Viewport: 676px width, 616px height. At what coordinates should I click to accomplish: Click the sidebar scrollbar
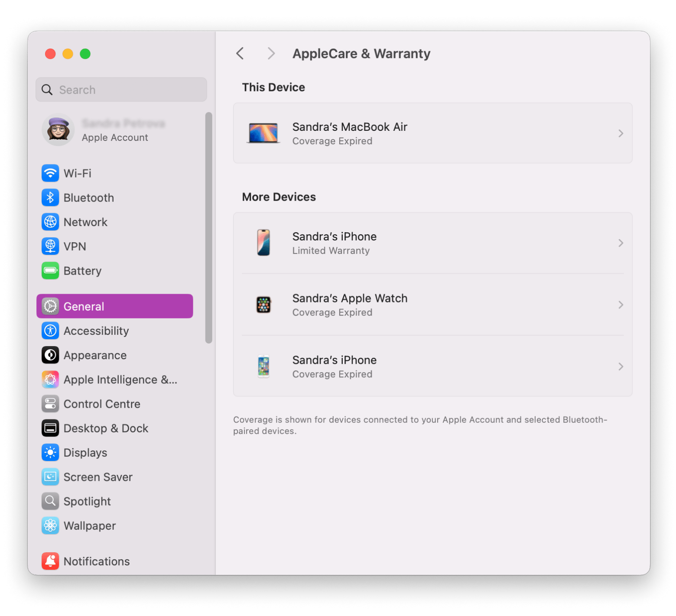pos(209,228)
